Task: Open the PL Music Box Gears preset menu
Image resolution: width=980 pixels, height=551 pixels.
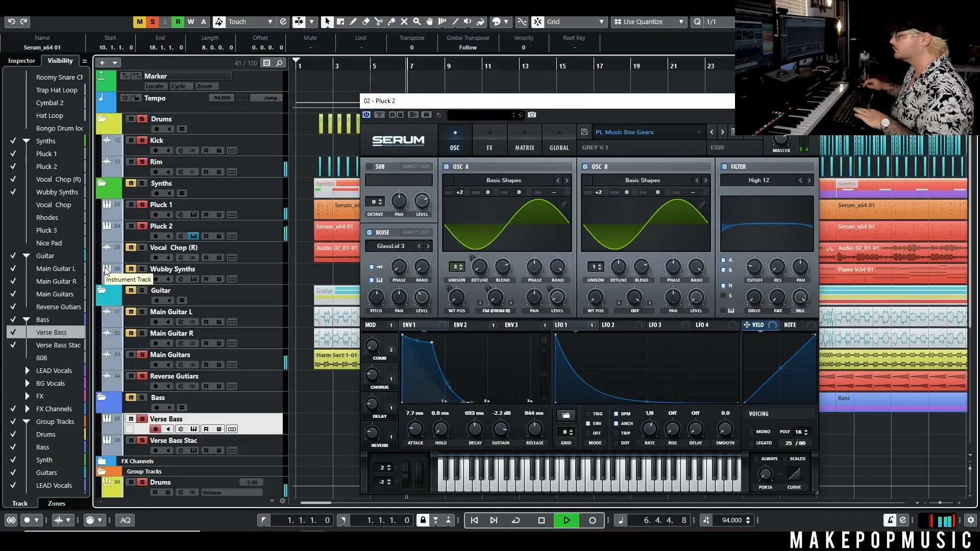Action: tap(648, 132)
